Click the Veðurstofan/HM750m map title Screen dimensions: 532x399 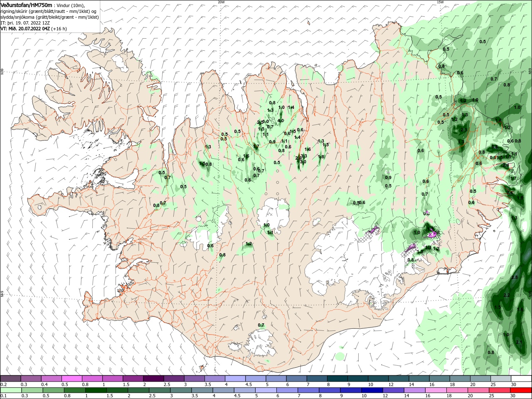click(26, 5)
